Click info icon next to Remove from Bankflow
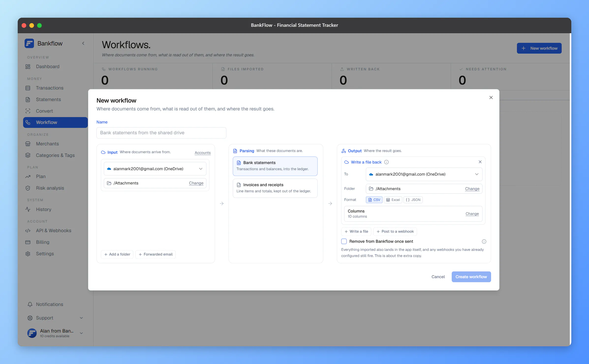This screenshot has height=364, width=589. (x=484, y=242)
